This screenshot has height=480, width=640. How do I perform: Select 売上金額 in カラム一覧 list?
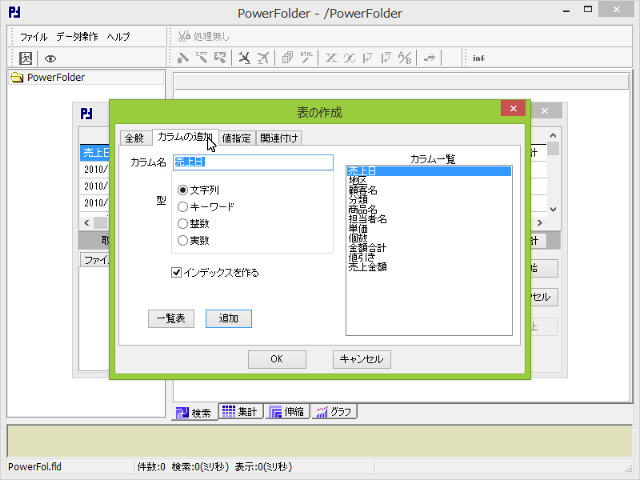[429, 267]
